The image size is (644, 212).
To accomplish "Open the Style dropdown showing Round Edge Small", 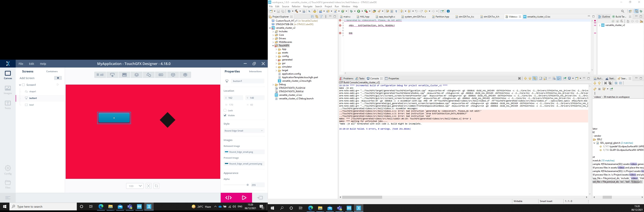I will (244, 131).
